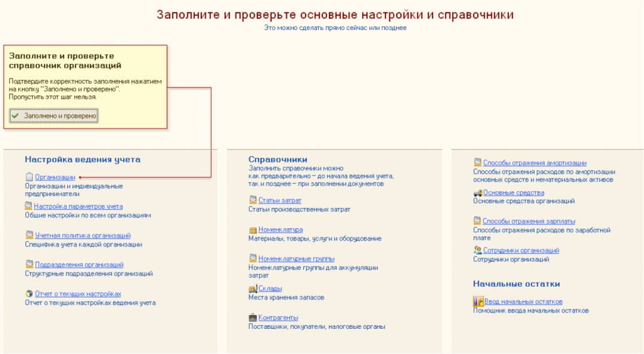Click the Ввод начальных остатков icon
Screen dimensions: 644x354
tap(478, 302)
